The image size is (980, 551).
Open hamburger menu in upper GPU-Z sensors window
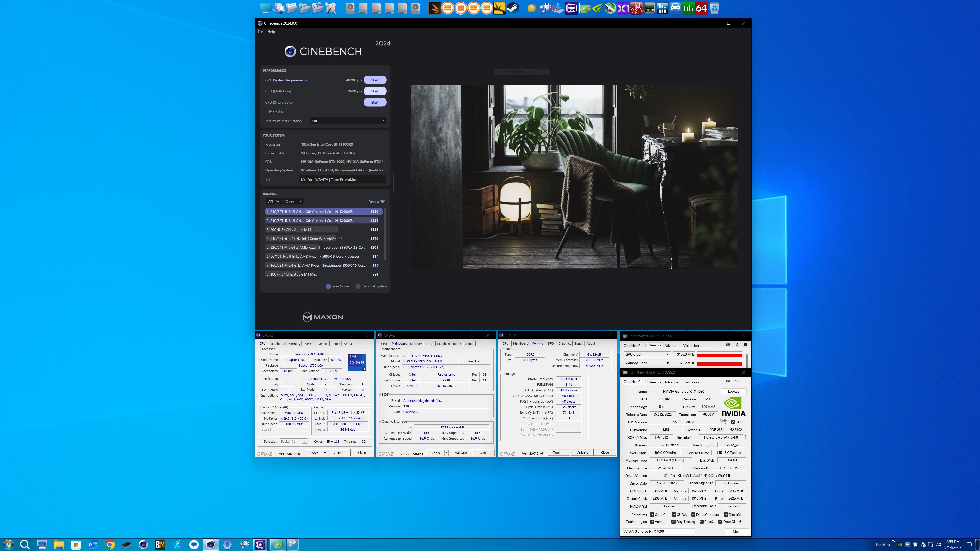pyautogui.click(x=745, y=345)
